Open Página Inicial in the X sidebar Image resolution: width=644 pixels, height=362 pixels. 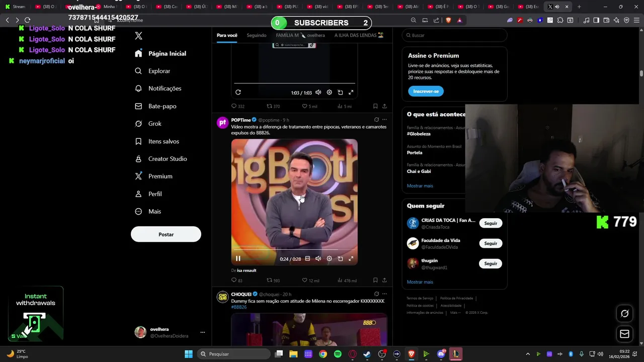coord(160,53)
